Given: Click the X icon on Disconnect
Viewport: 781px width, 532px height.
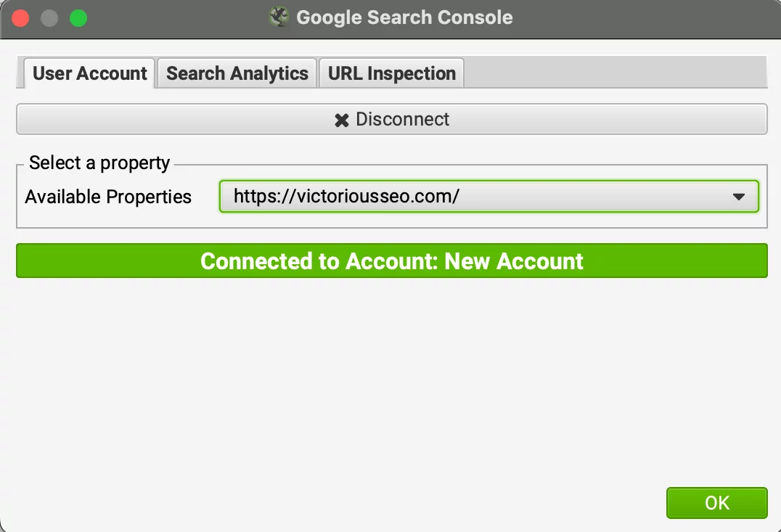Looking at the screenshot, I should [341, 120].
